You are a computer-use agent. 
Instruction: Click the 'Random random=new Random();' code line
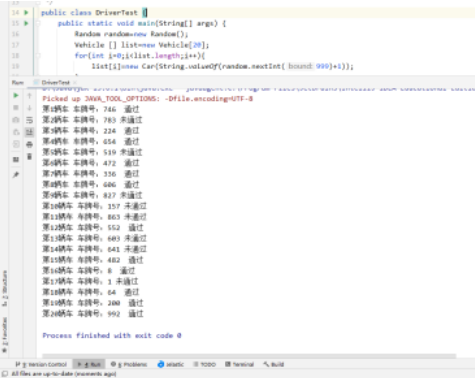[x=131, y=34]
